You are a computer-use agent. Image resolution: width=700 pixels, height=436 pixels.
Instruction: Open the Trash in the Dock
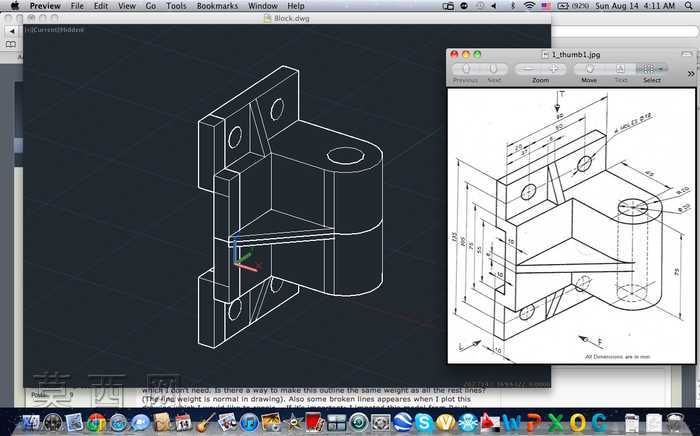[675, 422]
